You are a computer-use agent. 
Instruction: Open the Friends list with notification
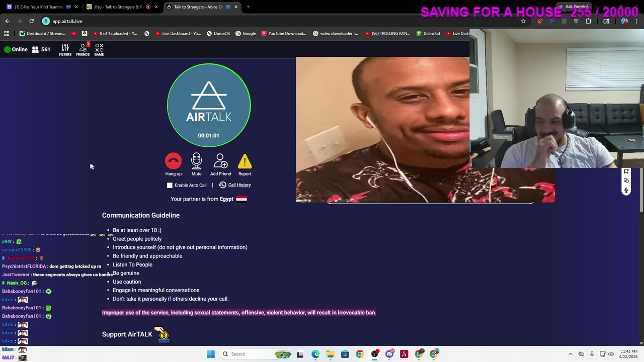pyautogui.click(x=83, y=49)
